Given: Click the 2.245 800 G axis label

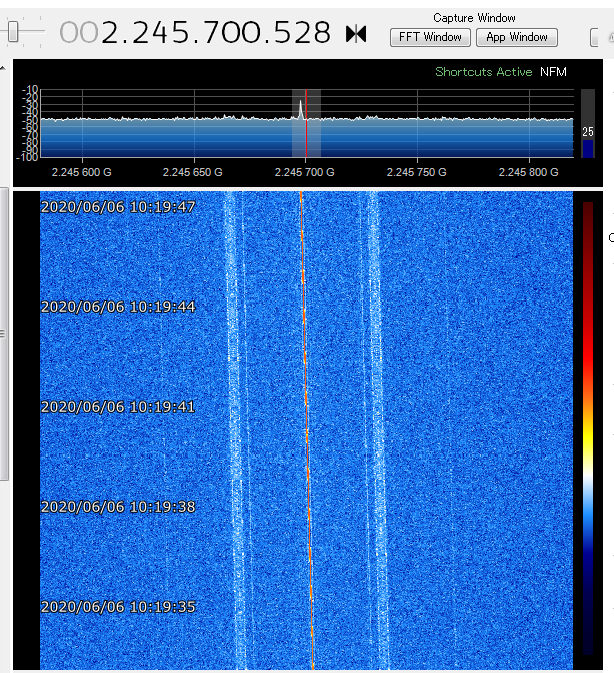Looking at the screenshot, I should (x=529, y=172).
